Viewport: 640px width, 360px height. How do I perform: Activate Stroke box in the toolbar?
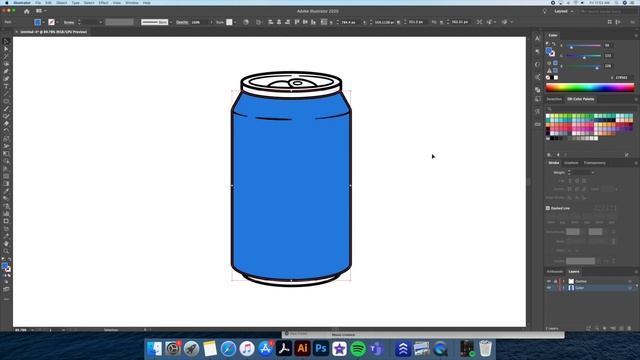coord(8,269)
